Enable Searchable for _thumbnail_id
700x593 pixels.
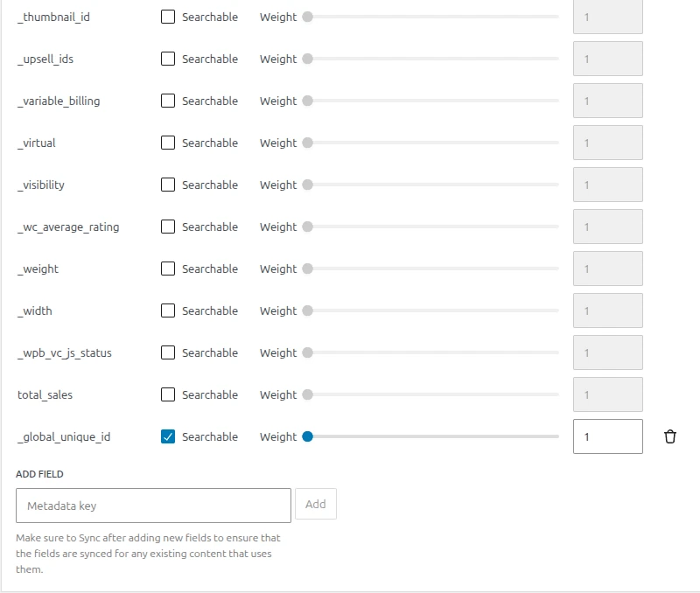pos(168,17)
